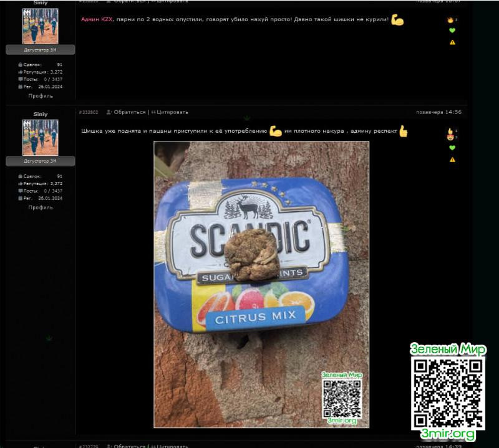Click thumbs-up reaction on post #232802
This screenshot has width=499, height=448.
(x=450, y=131)
